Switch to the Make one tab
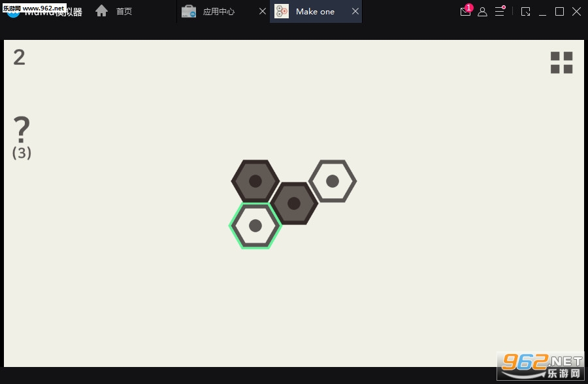The image size is (588, 384). click(x=316, y=12)
